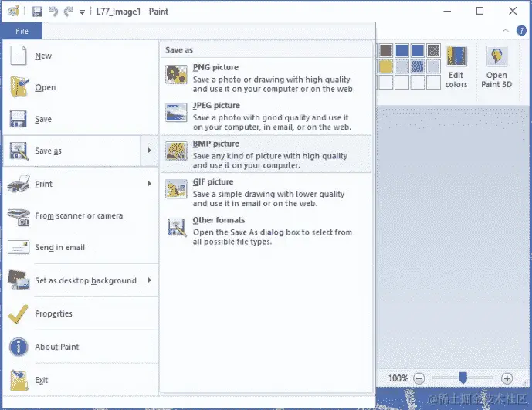Image resolution: width=532 pixels, height=410 pixels.
Task: Click the JPEG picture icon
Action: tap(176, 113)
